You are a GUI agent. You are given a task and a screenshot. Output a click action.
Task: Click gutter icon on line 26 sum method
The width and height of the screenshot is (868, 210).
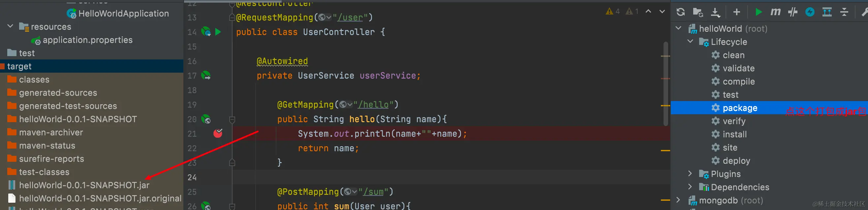pyautogui.click(x=206, y=206)
